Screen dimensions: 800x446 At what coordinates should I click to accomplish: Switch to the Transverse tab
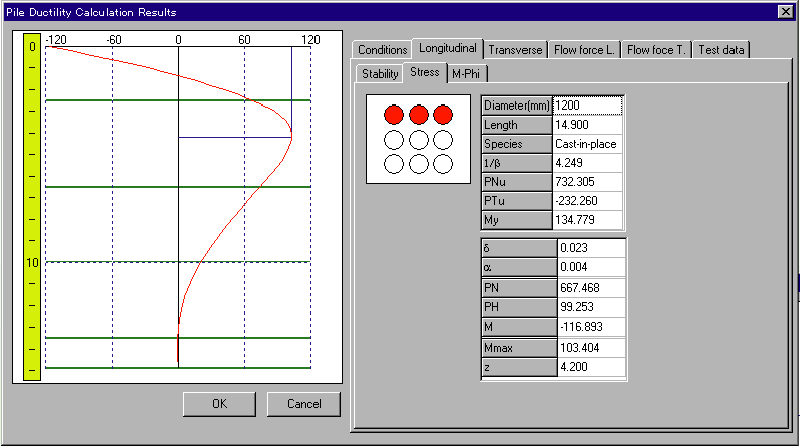tap(515, 50)
